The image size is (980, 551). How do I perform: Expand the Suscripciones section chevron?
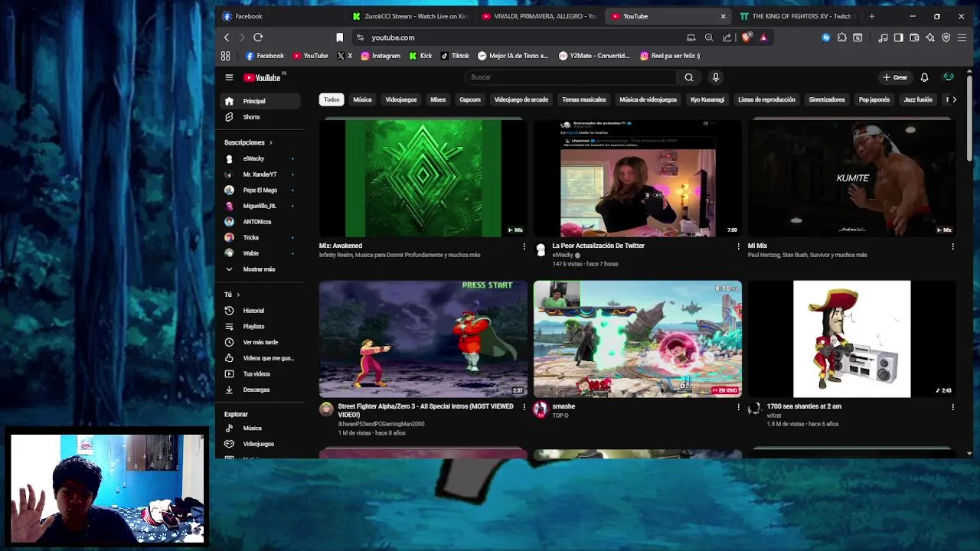[x=270, y=142]
